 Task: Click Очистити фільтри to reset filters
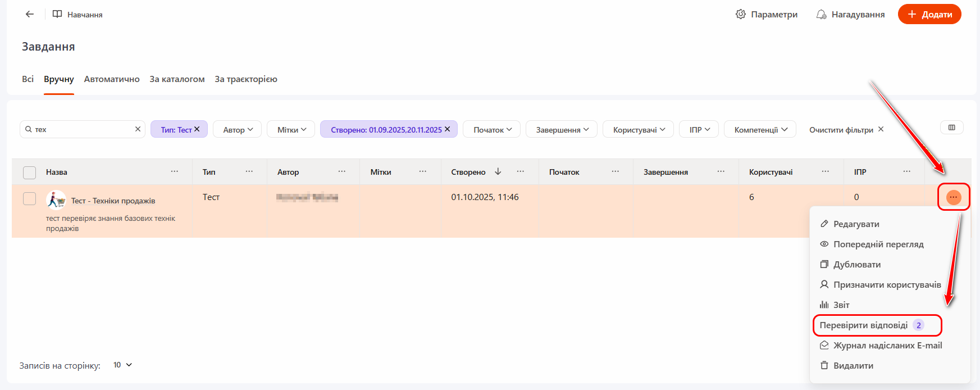click(x=846, y=130)
